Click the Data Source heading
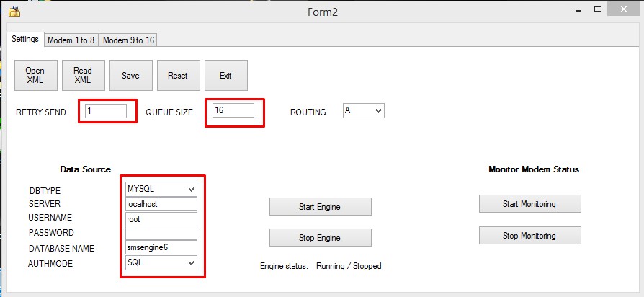Screen dimensions: 644x297 pyautogui.click(x=86, y=169)
